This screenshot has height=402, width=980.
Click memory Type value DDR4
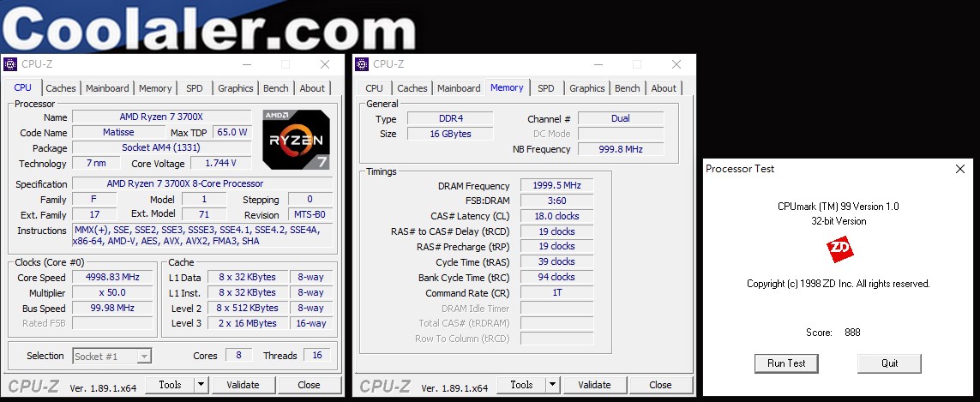(x=450, y=119)
